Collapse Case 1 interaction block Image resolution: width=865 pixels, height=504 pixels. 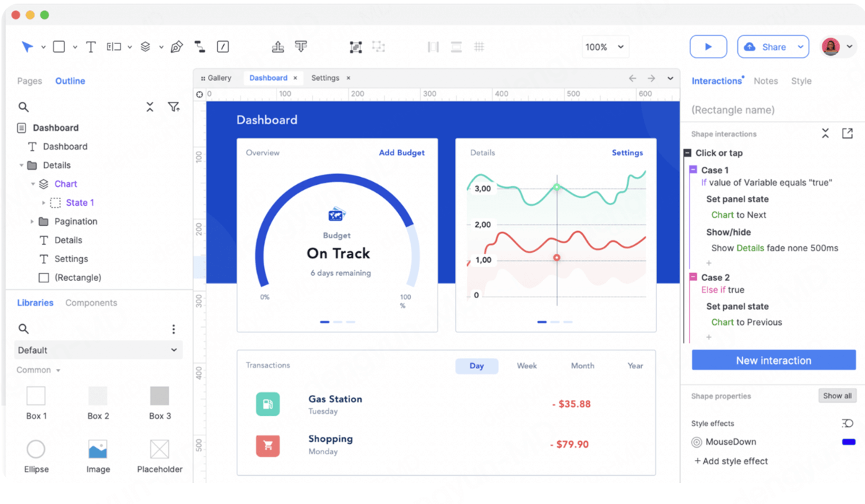click(693, 170)
